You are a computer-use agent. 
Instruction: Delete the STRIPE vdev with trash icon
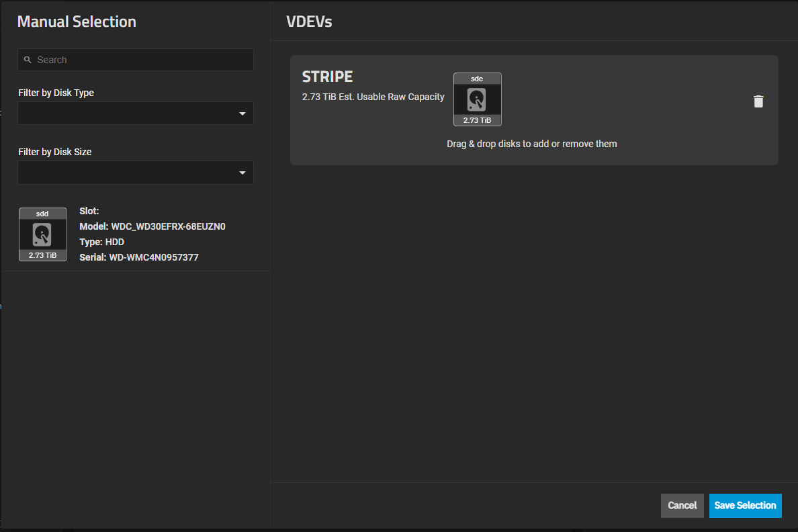tap(758, 101)
